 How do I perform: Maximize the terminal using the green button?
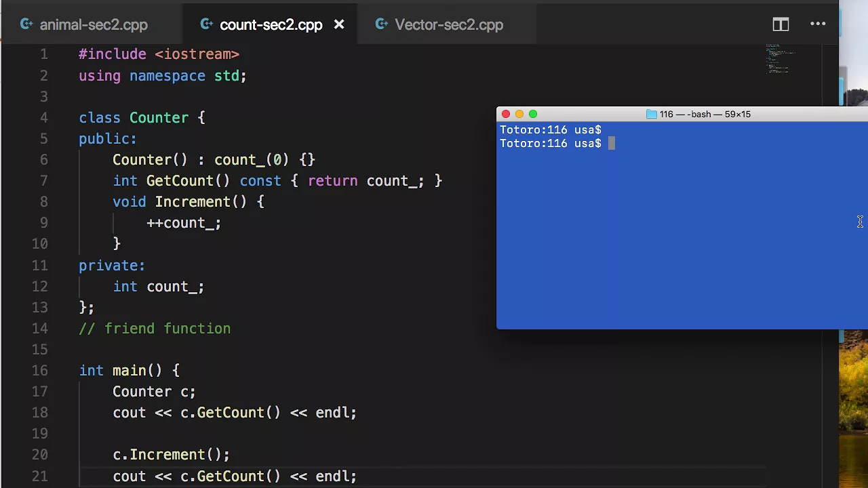point(533,114)
